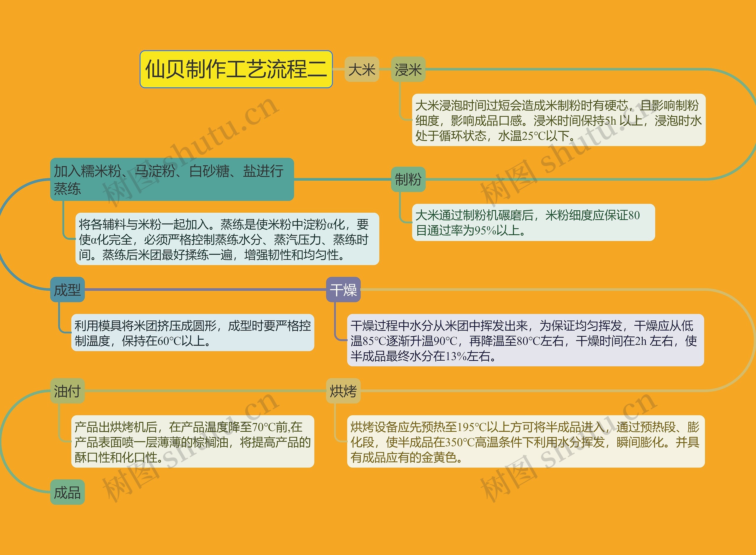Click the 烘烤 note about 350℃高温
The height and width of the screenshot is (555, 756).
[x=526, y=442]
